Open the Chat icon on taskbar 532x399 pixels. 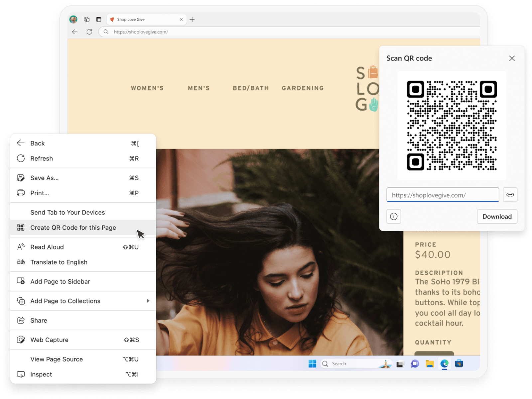pos(415,364)
